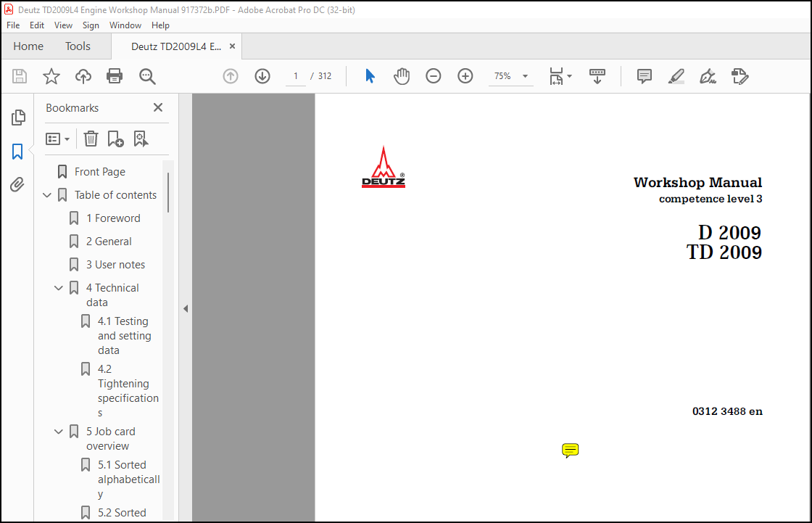Screen dimensions: 812x523
Task: Open the zoom percentage dropdown
Action: click(x=525, y=76)
